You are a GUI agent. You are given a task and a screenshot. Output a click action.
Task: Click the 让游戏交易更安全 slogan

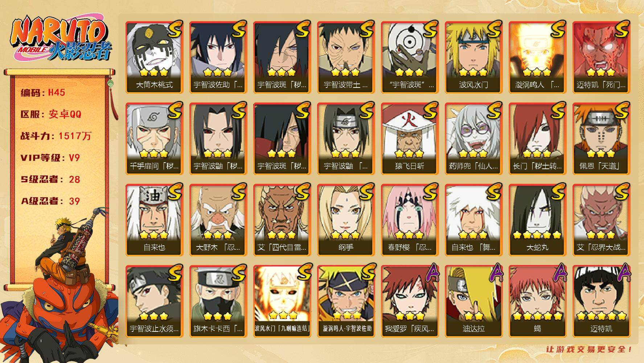590,350
